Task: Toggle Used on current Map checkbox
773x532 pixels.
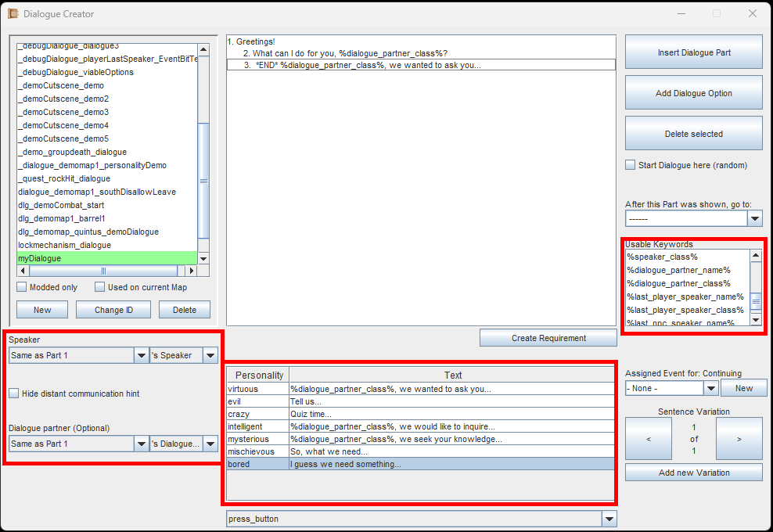Action: [100, 287]
